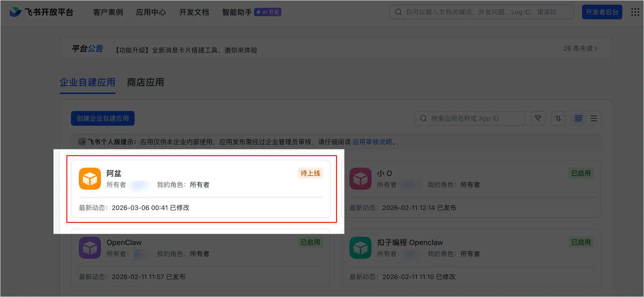Click 2026-02-11 11:10 已修改 text
The image size is (644, 297).
pos(419,276)
